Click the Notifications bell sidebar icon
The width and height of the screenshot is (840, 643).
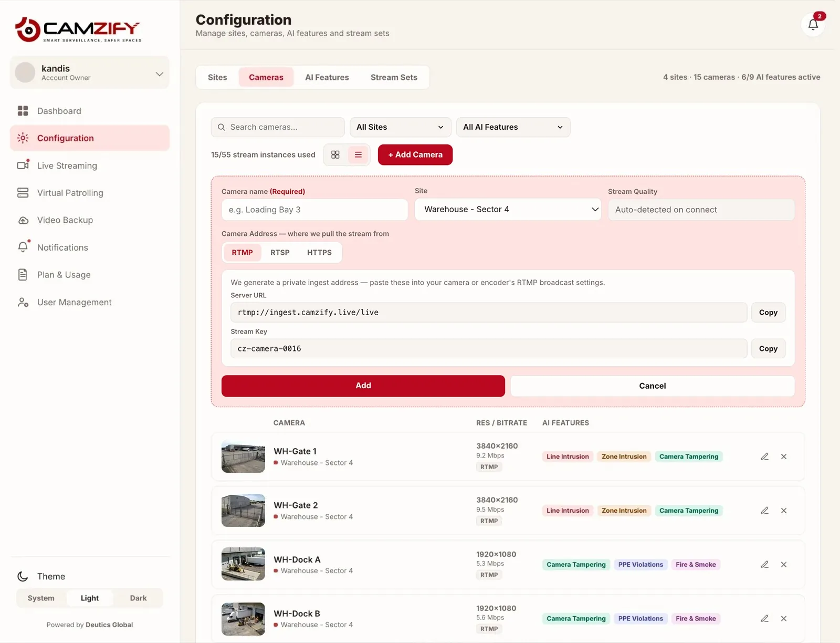click(23, 247)
